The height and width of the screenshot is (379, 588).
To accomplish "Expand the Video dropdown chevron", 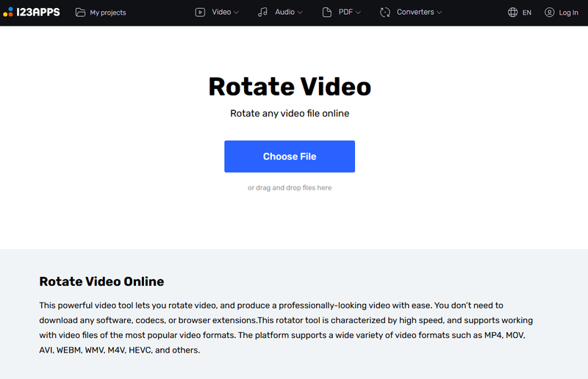I will coord(236,12).
